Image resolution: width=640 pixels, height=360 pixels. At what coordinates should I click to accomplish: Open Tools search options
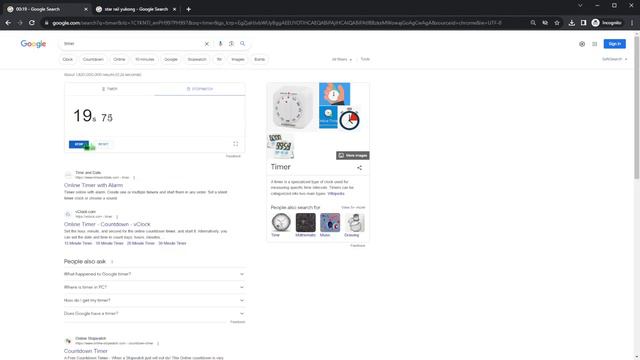[365, 59]
